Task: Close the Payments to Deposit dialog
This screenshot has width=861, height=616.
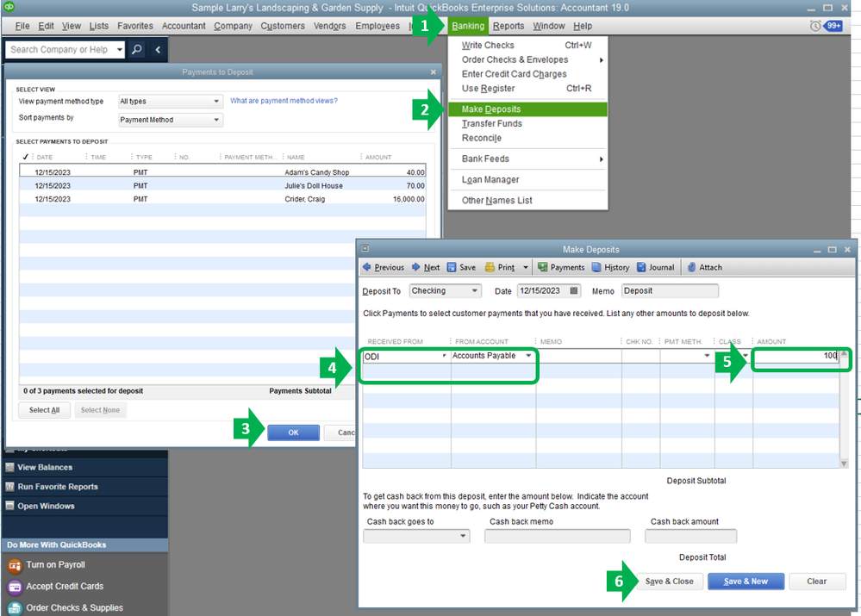Action: tap(434, 72)
